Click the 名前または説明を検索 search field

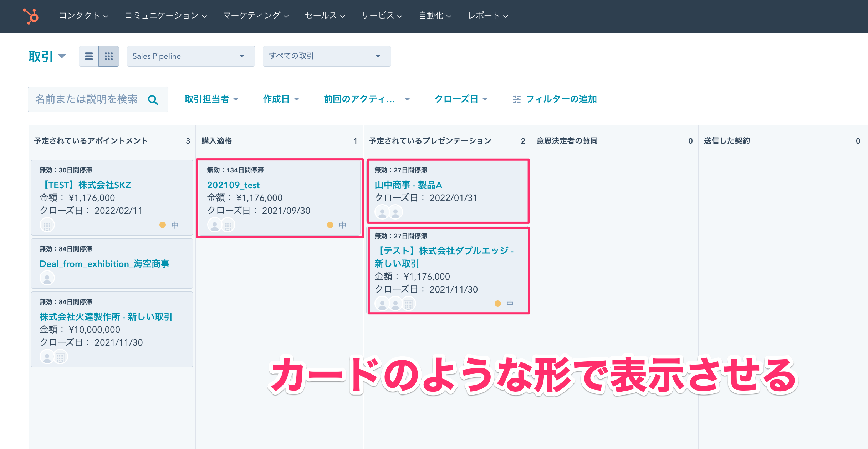98,99
